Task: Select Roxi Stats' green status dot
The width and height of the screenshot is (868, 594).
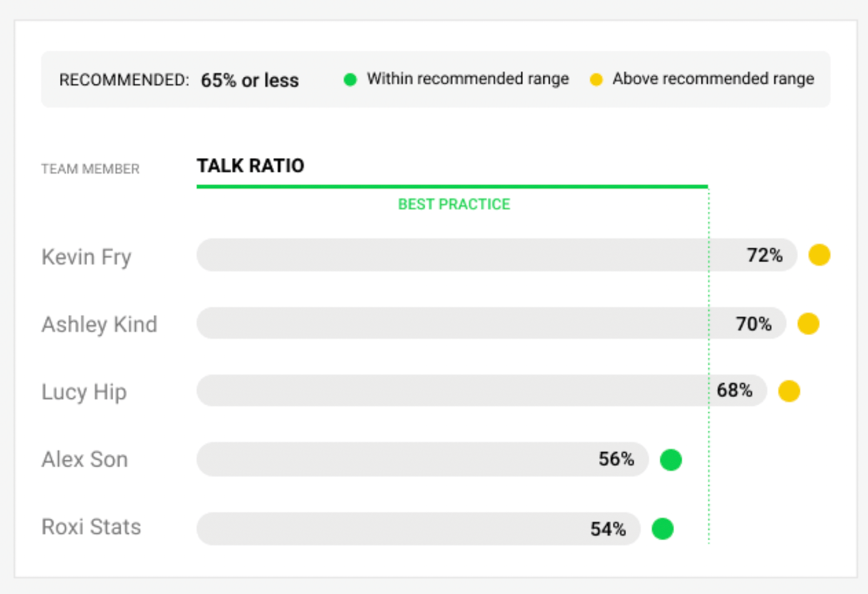Action: pyautogui.click(x=662, y=528)
